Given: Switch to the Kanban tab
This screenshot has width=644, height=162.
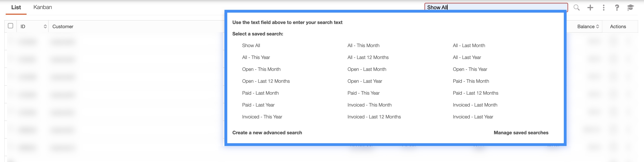Looking at the screenshot, I should (x=43, y=7).
